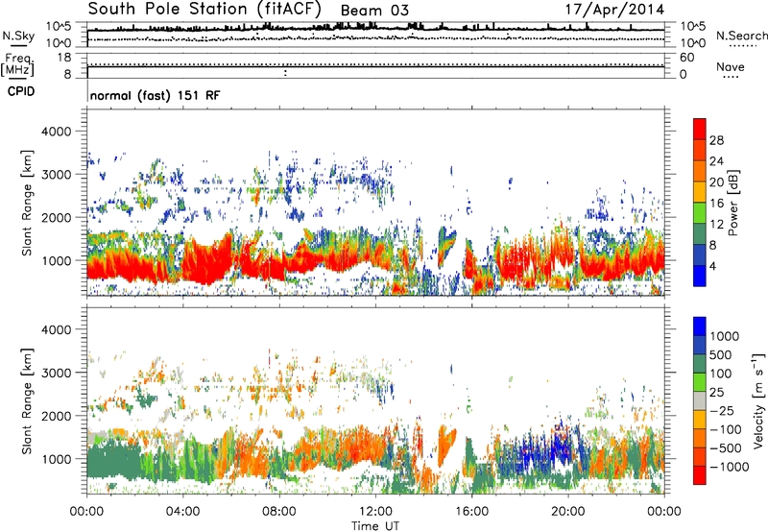This screenshot has width=768, height=532.
Task: Click the heart-shaped orange echo in velocity panel
Action: point(445,445)
